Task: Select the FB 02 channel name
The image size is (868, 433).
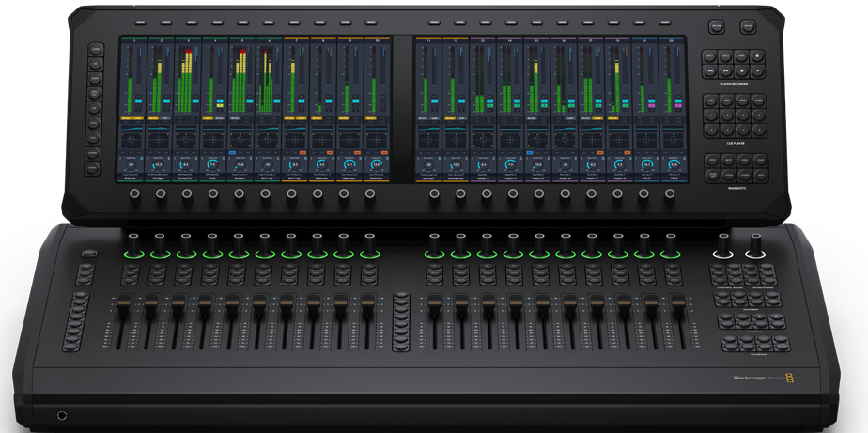Action: click(x=674, y=178)
